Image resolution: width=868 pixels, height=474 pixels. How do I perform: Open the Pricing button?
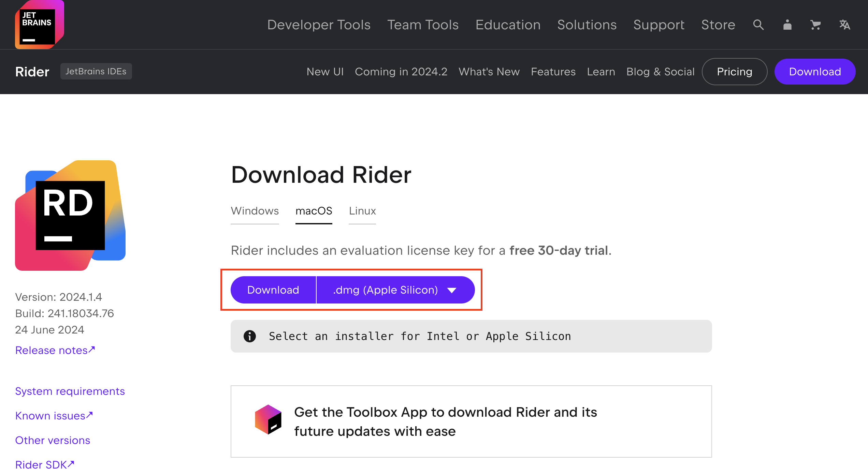pyautogui.click(x=735, y=72)
